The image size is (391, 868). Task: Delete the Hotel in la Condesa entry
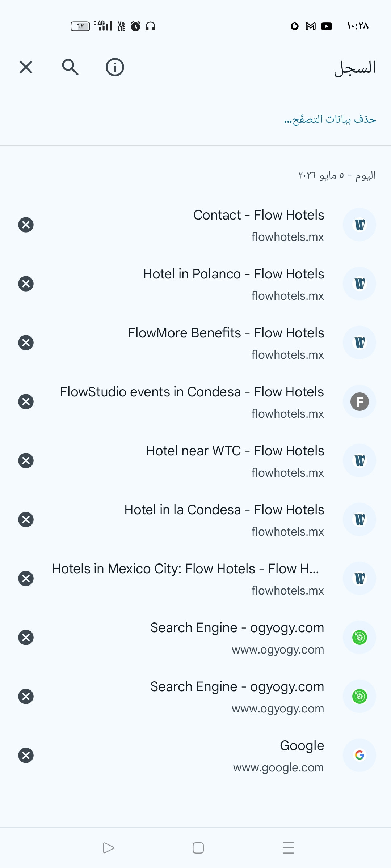(x=26, y=519)
